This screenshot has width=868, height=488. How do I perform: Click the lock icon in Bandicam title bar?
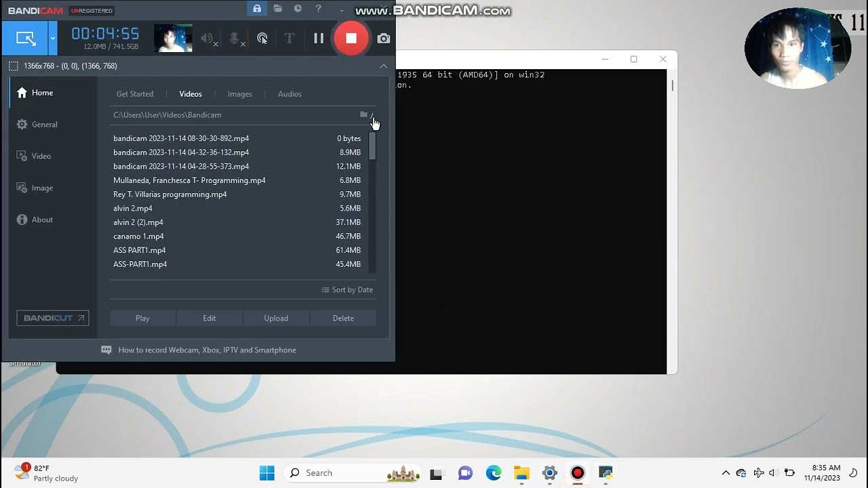257,9
